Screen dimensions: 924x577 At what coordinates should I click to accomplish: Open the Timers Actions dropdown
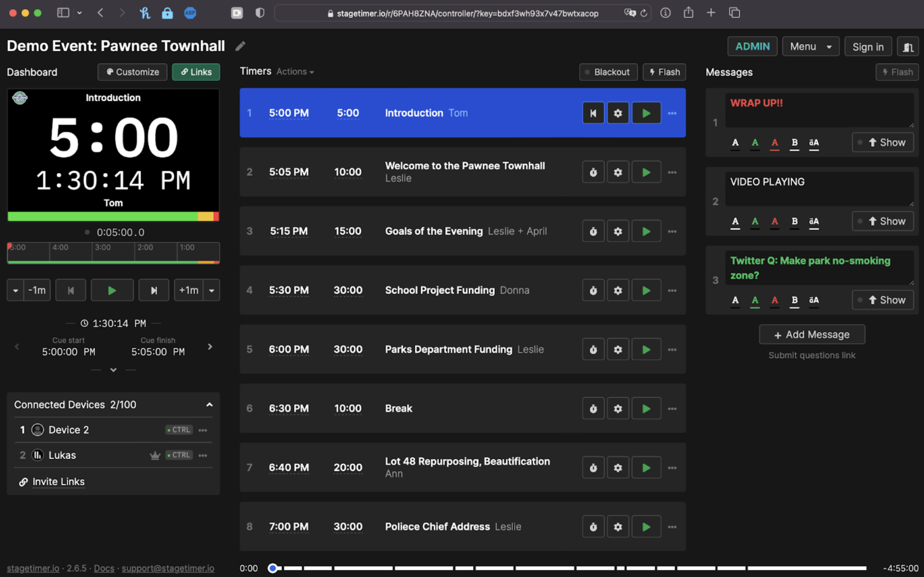[295, 72]
